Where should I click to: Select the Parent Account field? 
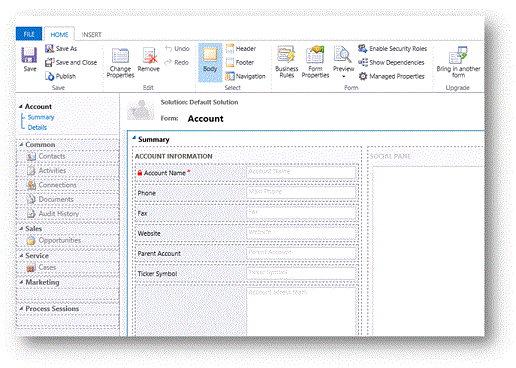pyautogui.click(x=246, y=253)
